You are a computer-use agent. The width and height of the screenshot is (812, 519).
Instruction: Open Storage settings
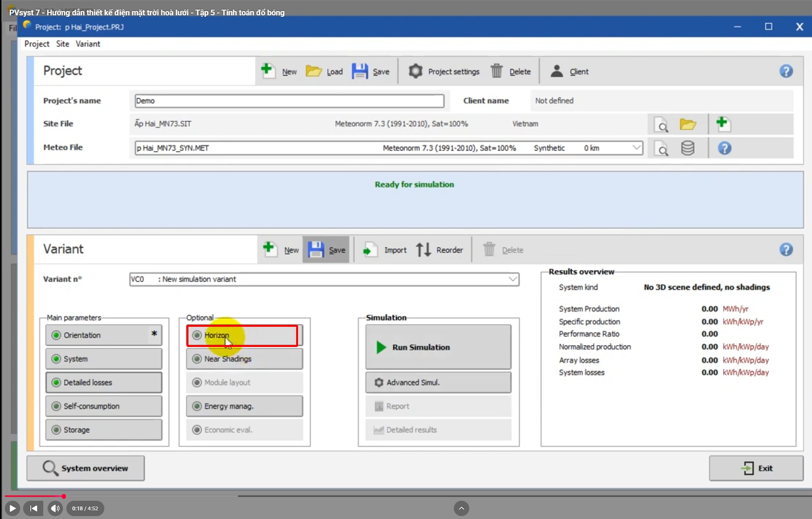pos(104,430)
